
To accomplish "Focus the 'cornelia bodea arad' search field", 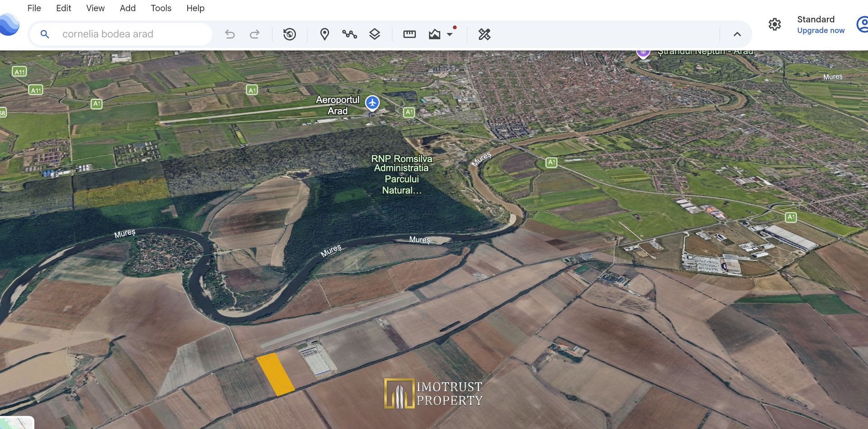I will tap(121, 34).
